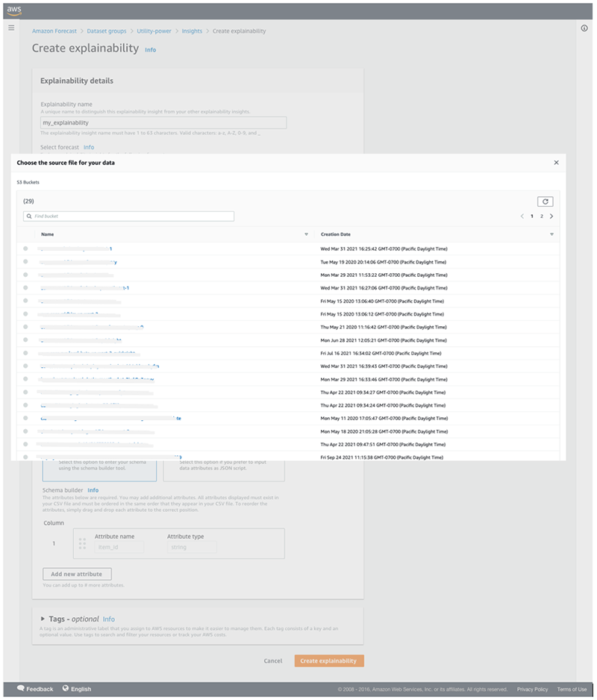This screenshot has width=597, height=700.
Task: Select bucket created Fri Jul 16 2021 16:34:02
Action: coord(25,353)
